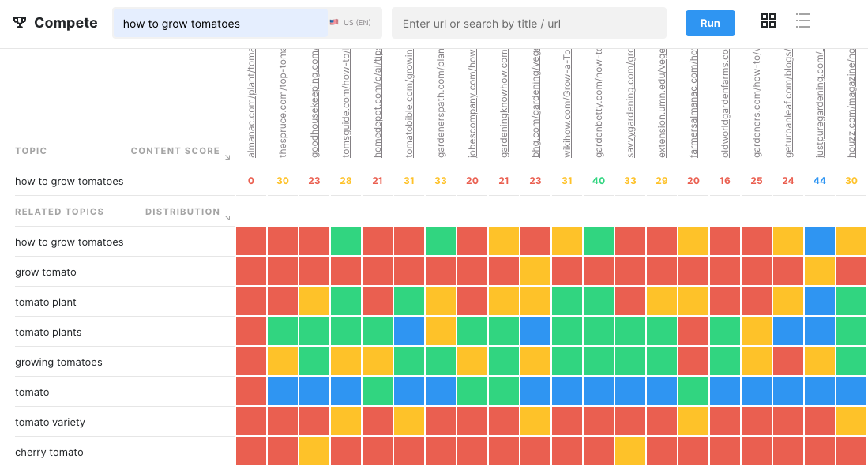Screen dimensions: 868x466
Task: Click the blue cell in 'how to grow tomatoes' row
Action: (x=820, y=242)
